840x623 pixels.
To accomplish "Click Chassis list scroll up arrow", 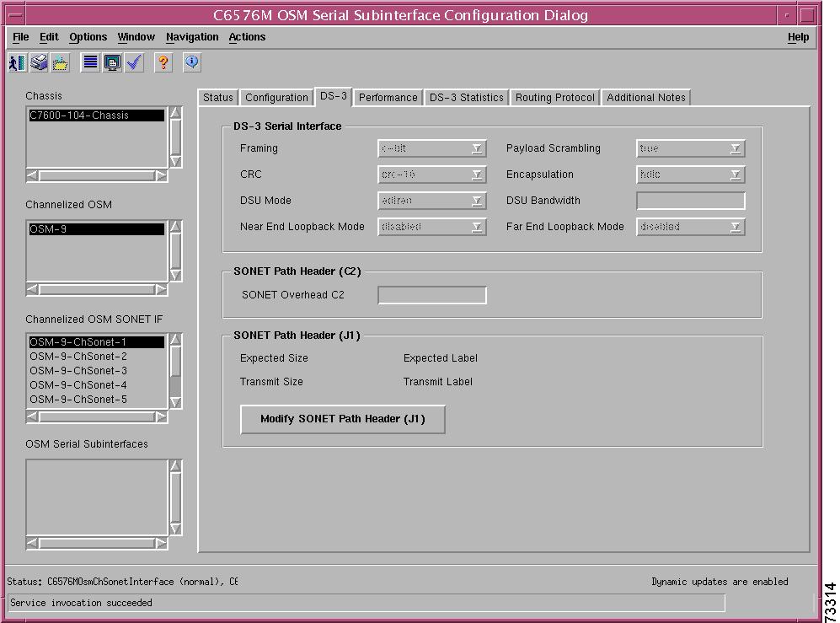I will (175, 113).
